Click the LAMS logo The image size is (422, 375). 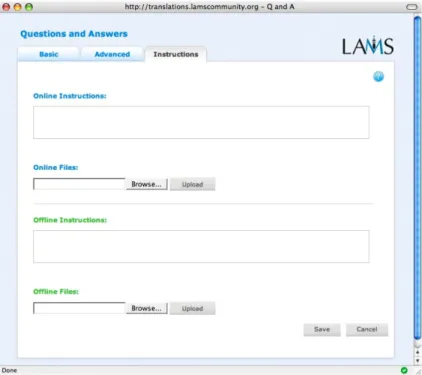click(x=368, y=46)
